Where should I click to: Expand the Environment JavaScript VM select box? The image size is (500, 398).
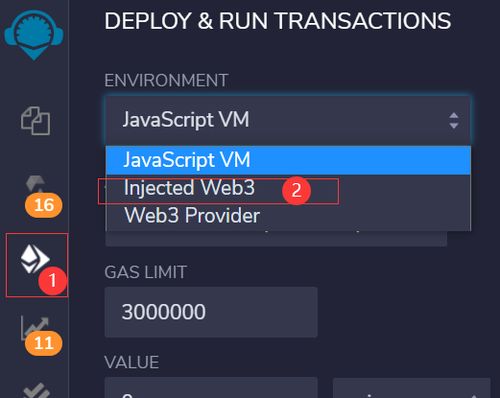[x=288, y=120]
